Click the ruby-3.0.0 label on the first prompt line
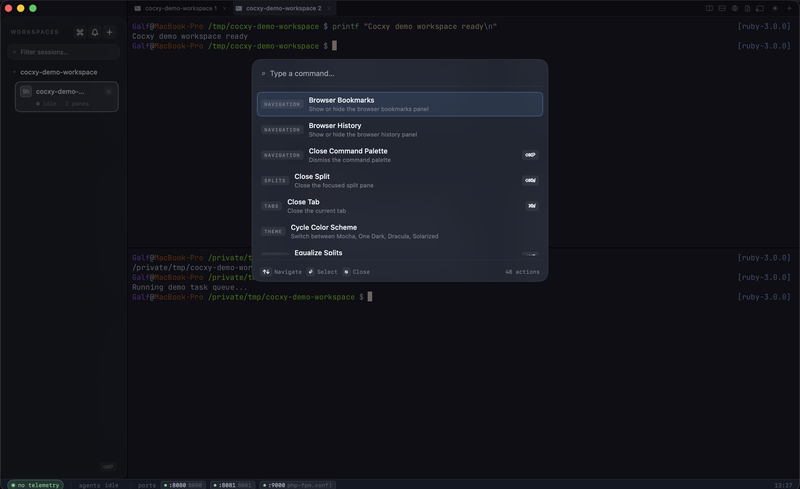The image size is (800, 489). click(764, 27)
